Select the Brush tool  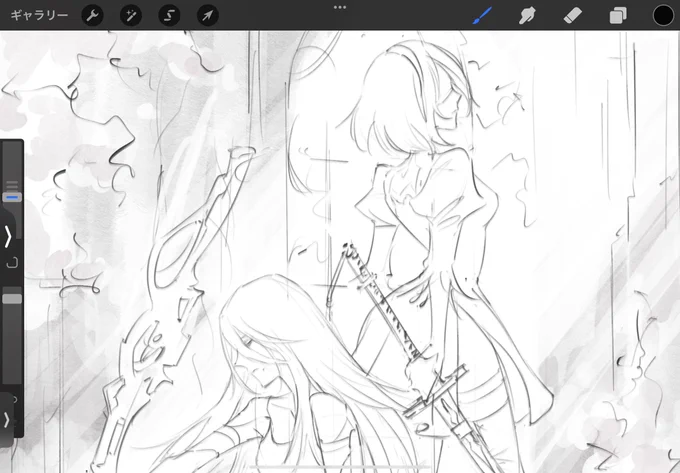coord(482,16)
